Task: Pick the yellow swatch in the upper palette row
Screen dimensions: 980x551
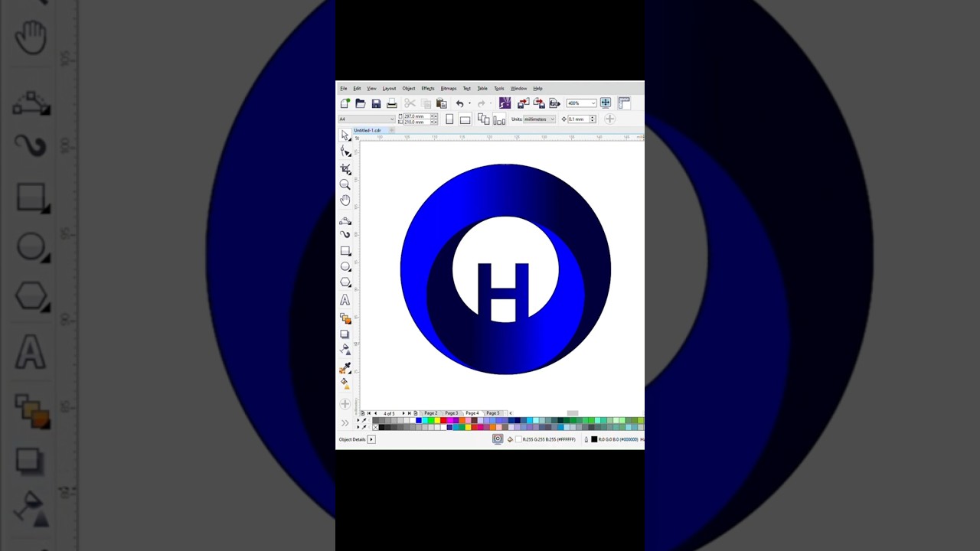Action: pyautogui.click(x=437, y=420)
